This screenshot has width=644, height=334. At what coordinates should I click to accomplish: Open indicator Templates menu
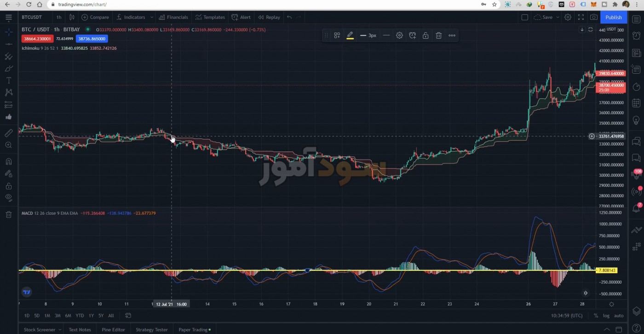tap(210, 17)
